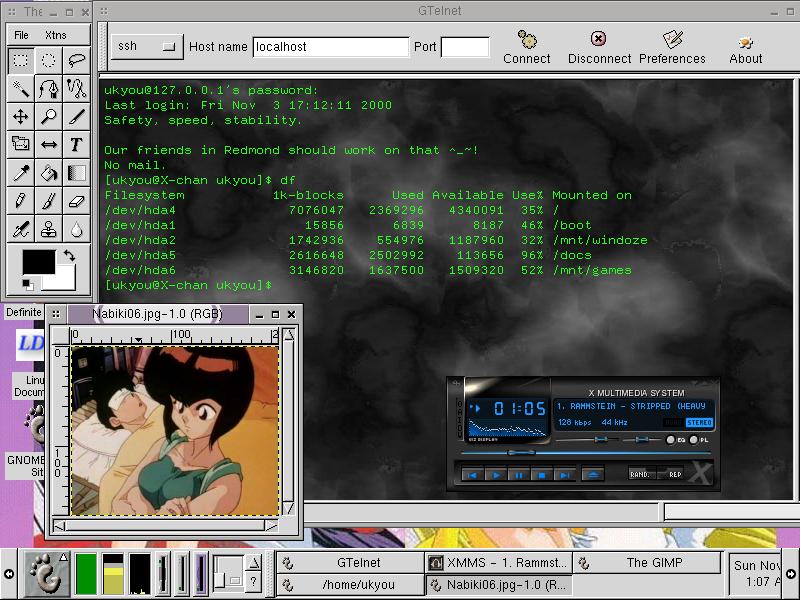The image size is (800, 600).
Task: Click the About icon in GTelnet toolbar
Action: [x=745, y=42]
